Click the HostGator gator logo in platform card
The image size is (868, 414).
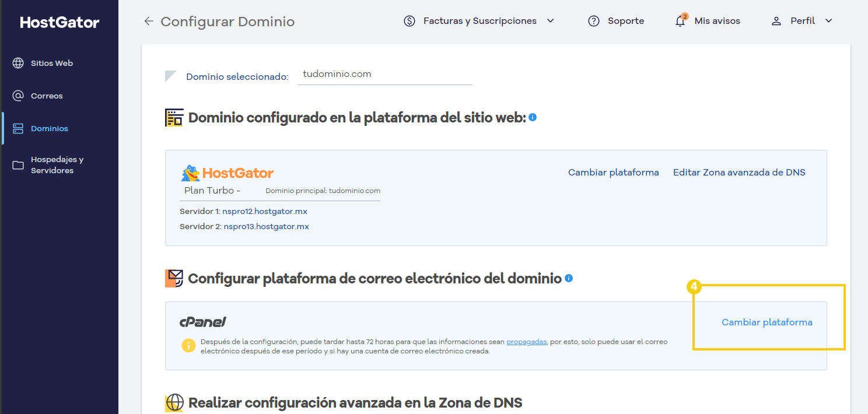[228, 173]
